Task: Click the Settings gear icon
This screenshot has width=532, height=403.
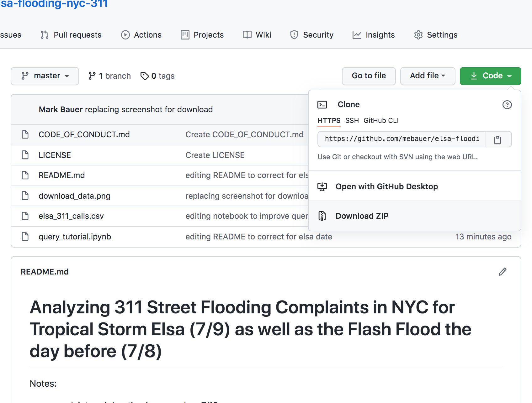Action: (418, 35)
